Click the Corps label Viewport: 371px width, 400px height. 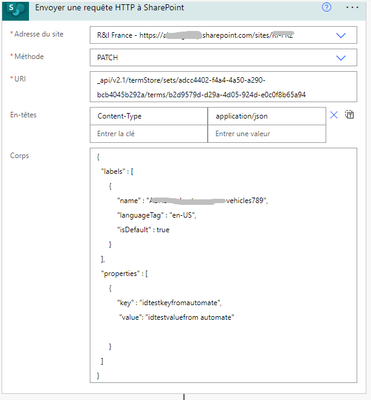19,156
